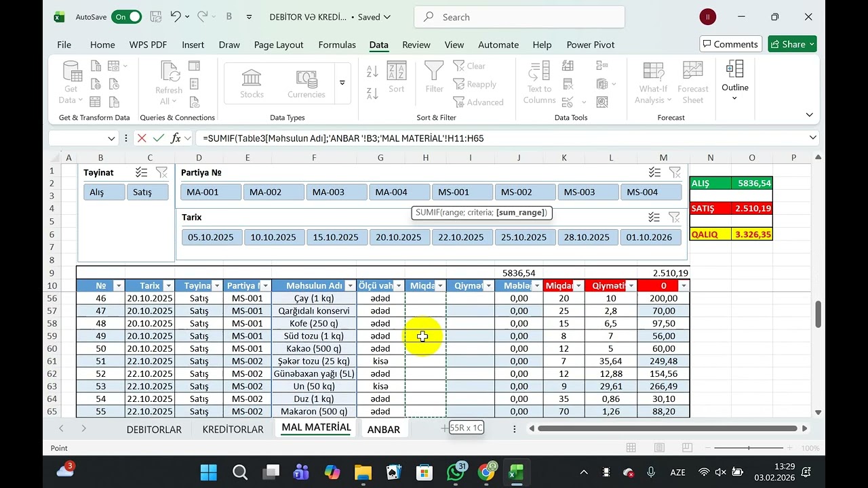Collapse the ribbon with the chevron

tap(809, 115)
